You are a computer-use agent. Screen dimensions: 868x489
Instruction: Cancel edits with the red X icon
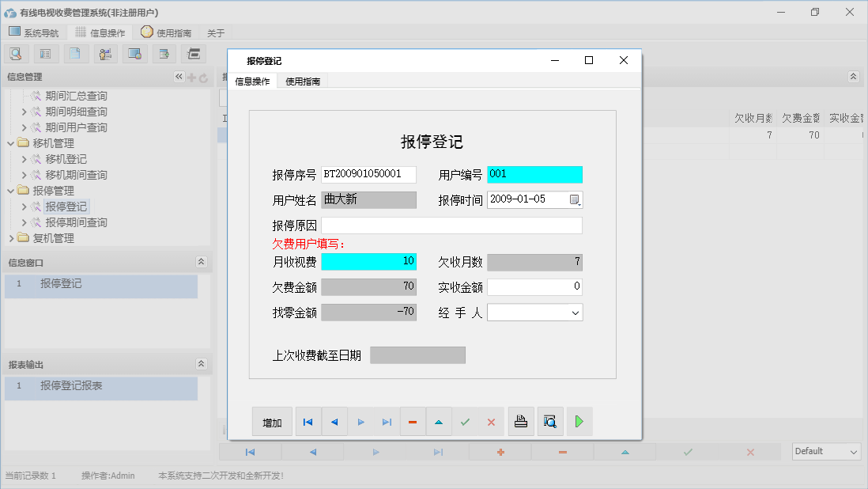tap(491, 421)
